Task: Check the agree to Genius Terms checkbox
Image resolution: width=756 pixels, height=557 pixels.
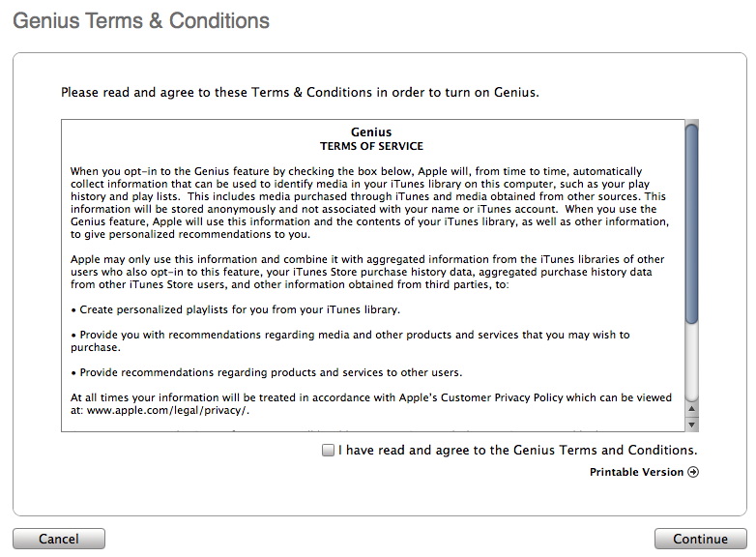Action: 329,450
